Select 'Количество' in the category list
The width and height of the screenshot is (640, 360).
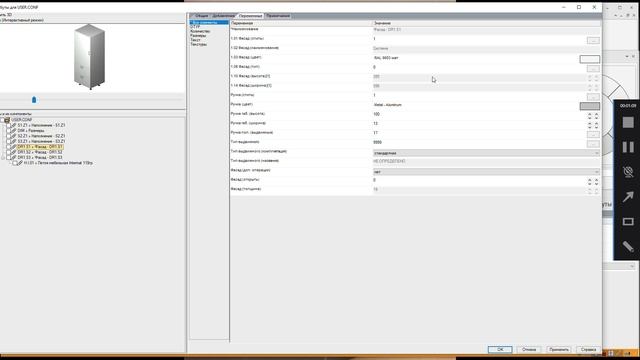coord(200,31)
